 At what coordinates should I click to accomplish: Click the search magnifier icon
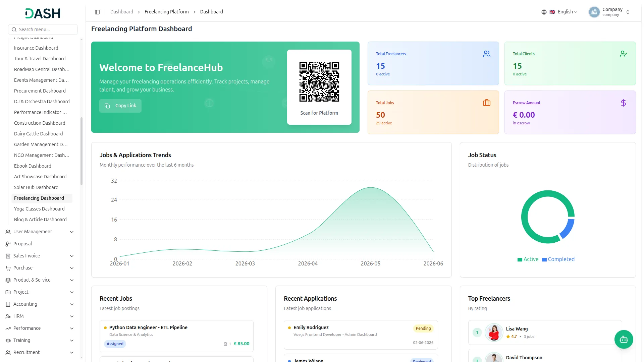point(14,29)
